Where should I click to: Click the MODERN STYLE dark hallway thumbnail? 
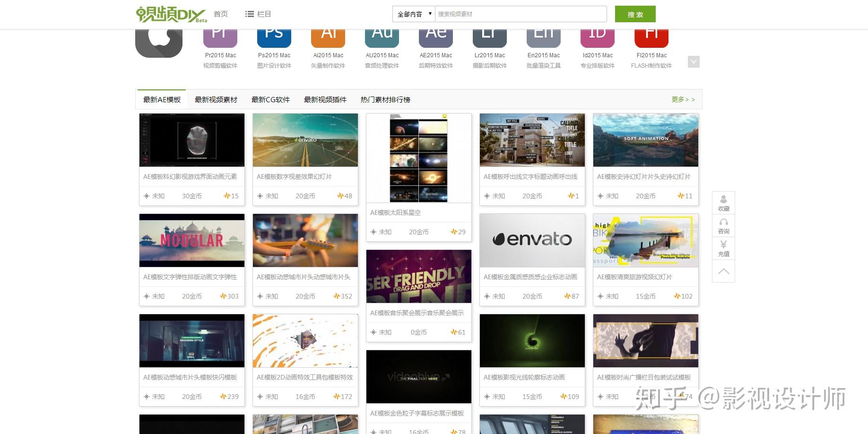point(192,341)
